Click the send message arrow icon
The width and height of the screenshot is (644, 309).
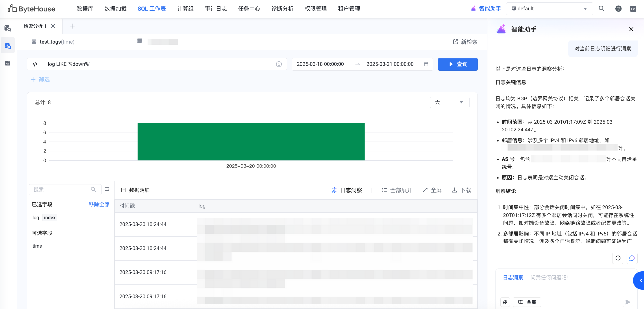tap(627, 302)
